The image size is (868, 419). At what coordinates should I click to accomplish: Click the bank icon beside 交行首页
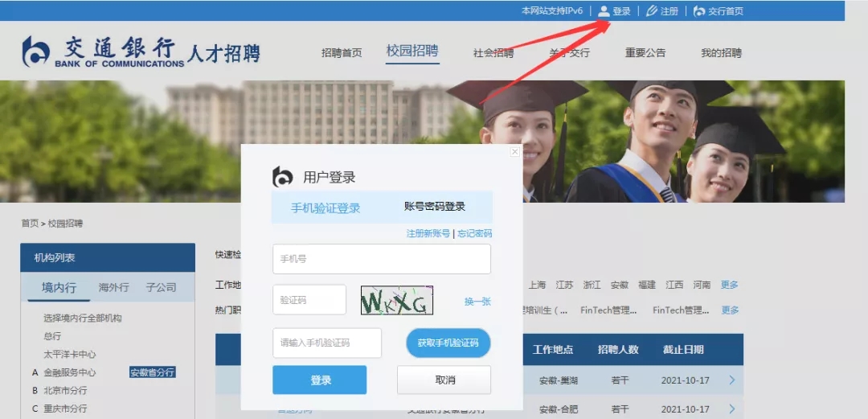tap(699, 11)
